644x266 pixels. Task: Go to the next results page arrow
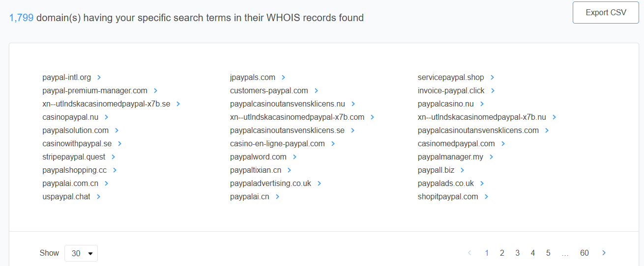[604, 253]
